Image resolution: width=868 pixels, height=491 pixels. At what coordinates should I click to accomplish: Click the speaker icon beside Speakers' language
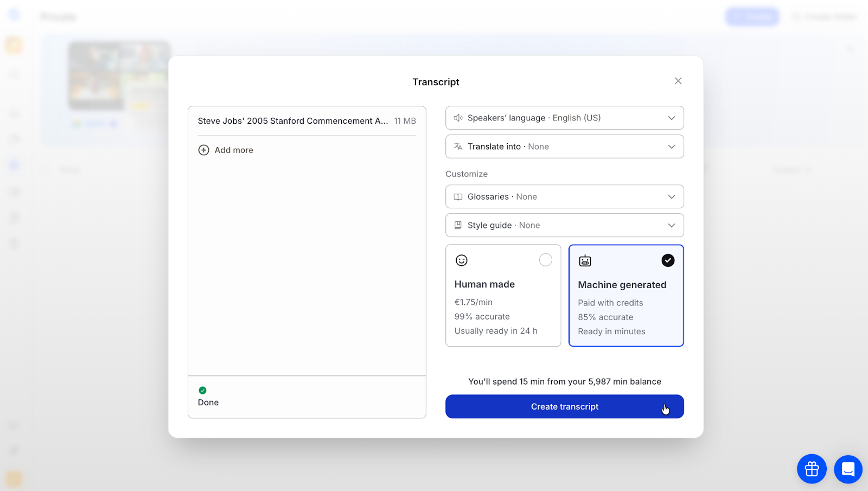(458, 118)
